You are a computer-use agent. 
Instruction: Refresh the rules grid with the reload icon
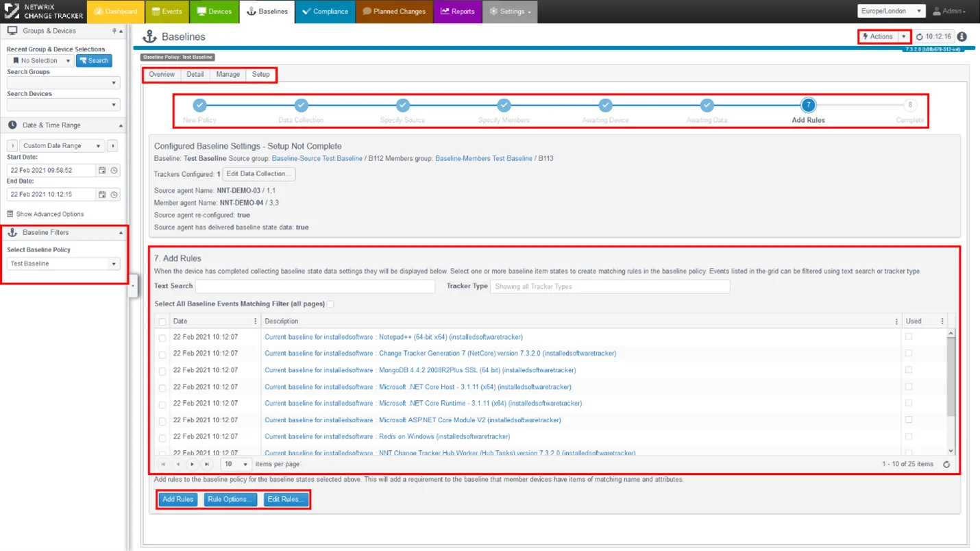(x=946, y=465)
